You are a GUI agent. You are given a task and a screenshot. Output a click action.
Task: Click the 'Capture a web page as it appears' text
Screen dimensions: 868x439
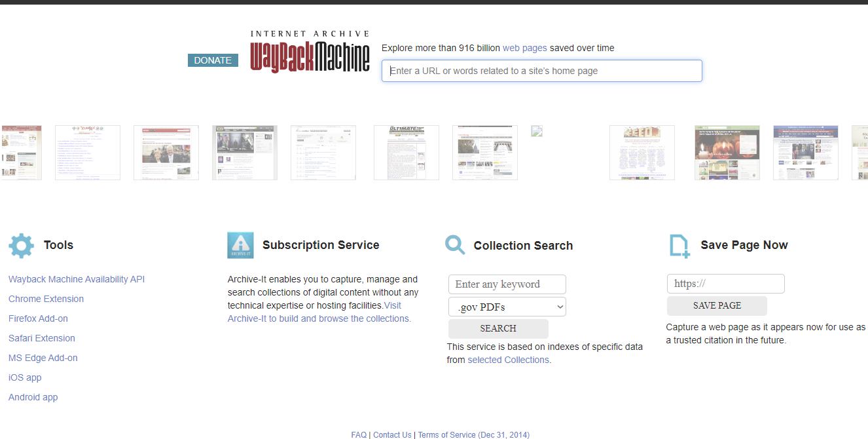pyautogui.click(x=766, y=334)
